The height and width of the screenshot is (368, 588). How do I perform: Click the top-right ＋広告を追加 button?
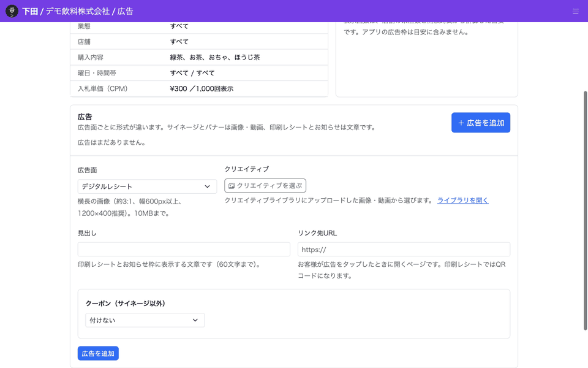[481, 123]
